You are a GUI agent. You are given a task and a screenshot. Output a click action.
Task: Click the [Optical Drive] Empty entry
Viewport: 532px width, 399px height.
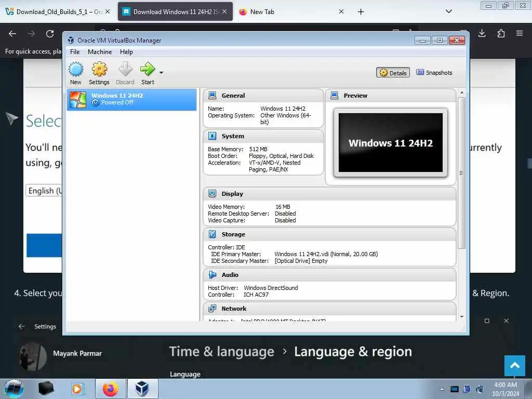(x=301, y=261)
